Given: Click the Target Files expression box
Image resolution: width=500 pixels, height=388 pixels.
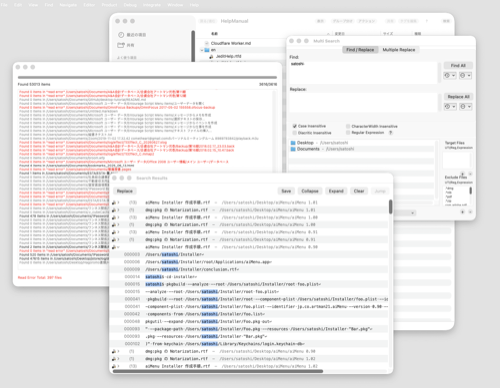Looking at the screenshot, I should pos(457,160).
